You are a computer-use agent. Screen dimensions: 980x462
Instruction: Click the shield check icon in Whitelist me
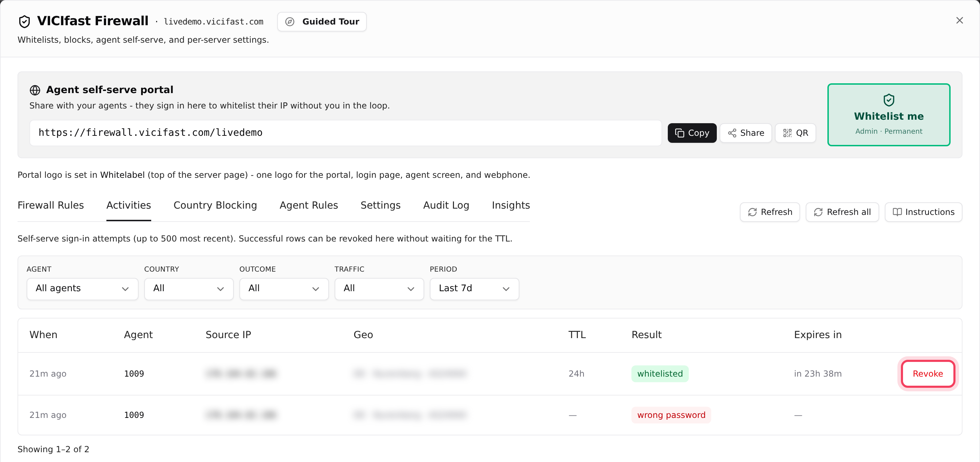(889, 100)
